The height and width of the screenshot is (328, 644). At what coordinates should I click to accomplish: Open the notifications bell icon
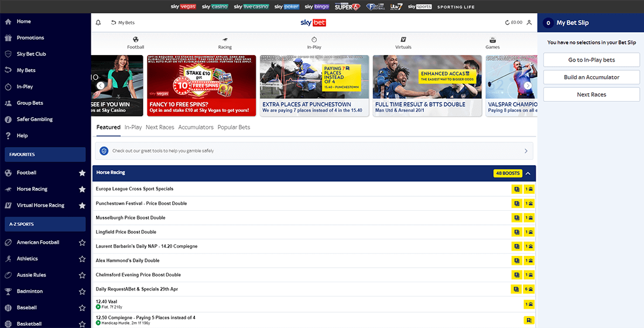(98, 23)
